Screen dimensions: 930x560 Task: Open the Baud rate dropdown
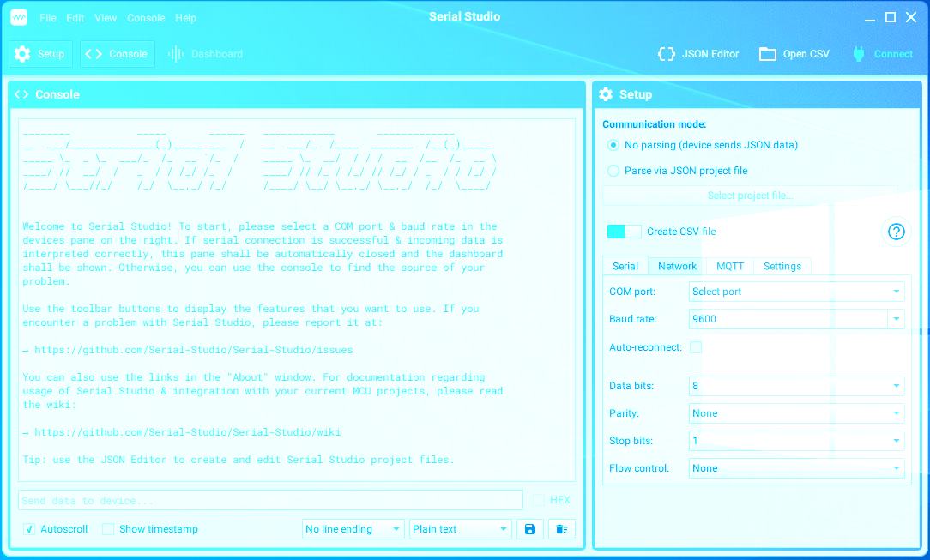897,319
